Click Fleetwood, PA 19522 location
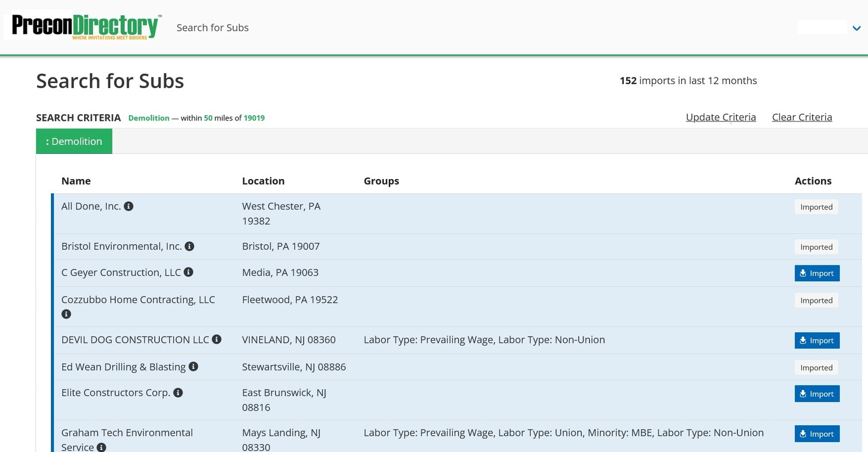Image resolution: width=868 pixels, height=452 pixels. pyautogui.click(x=290, y=299)
